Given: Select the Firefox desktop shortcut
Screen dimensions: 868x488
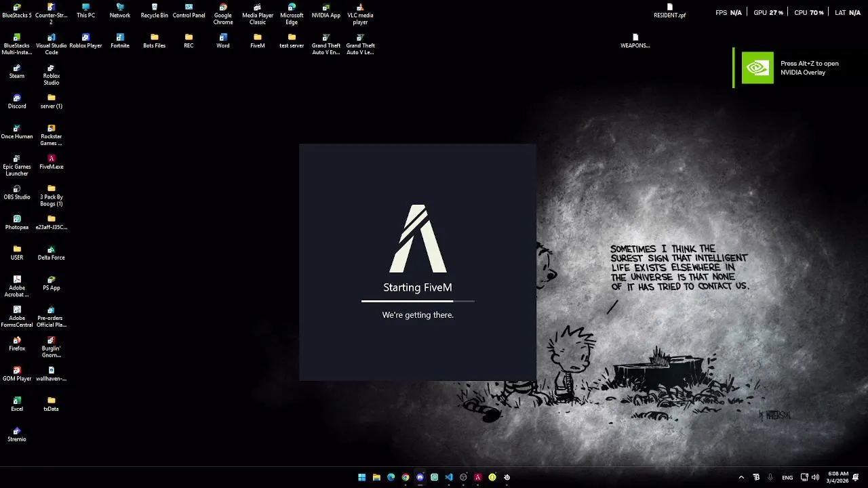Looking at the screenshot, I should coord(17,344).
